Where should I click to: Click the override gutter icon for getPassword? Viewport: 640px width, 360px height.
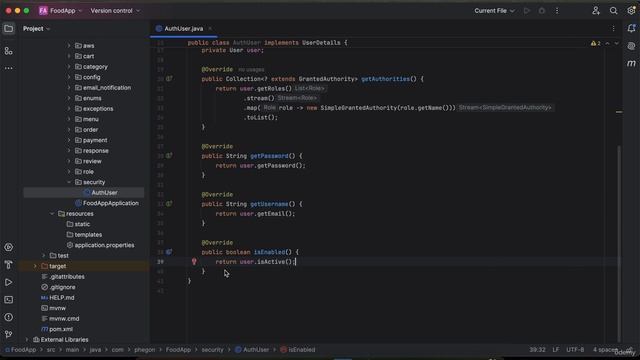point(169,156)
